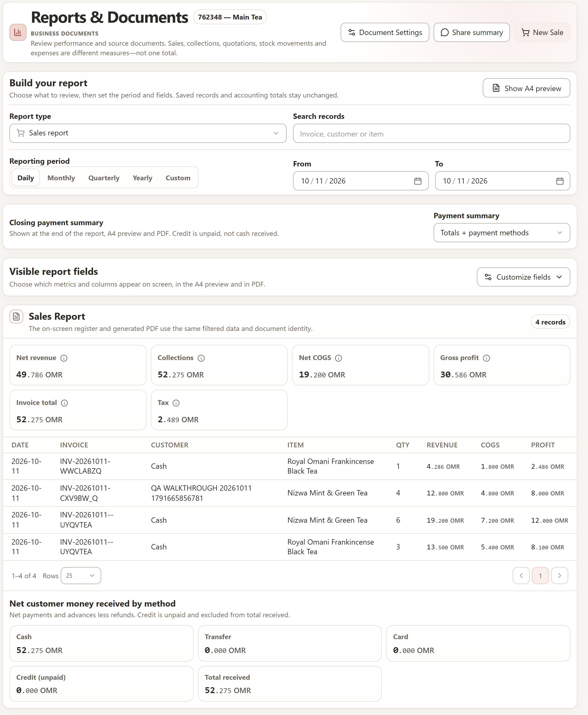Open Document Settings
588x715 pixels.
pos(385,33)
